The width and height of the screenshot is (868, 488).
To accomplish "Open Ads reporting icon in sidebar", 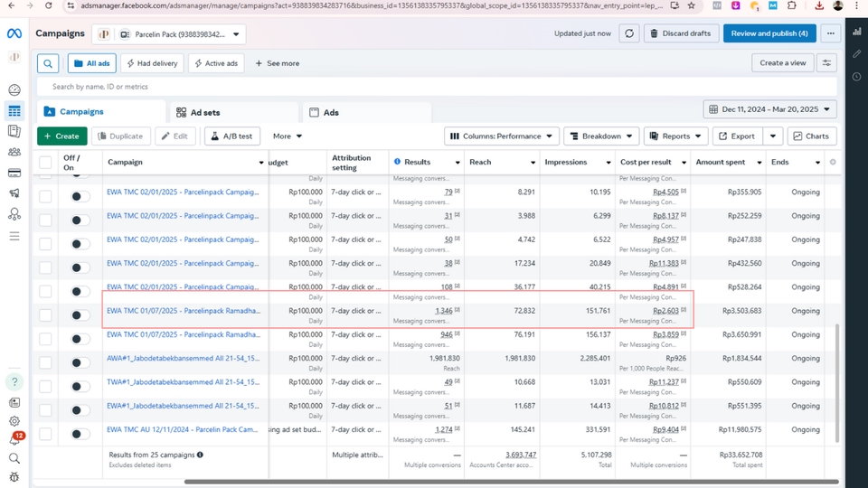I will point(14,132).
